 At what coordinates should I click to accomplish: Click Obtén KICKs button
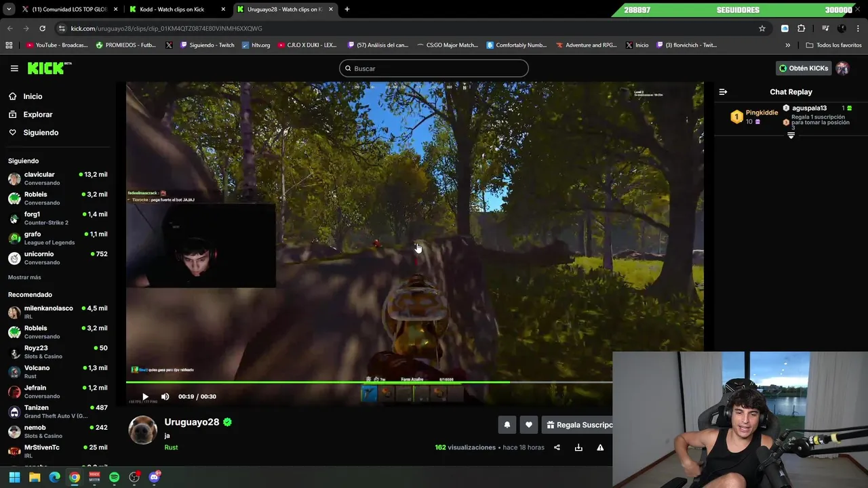pyautogui.click(x=804, y=68)
